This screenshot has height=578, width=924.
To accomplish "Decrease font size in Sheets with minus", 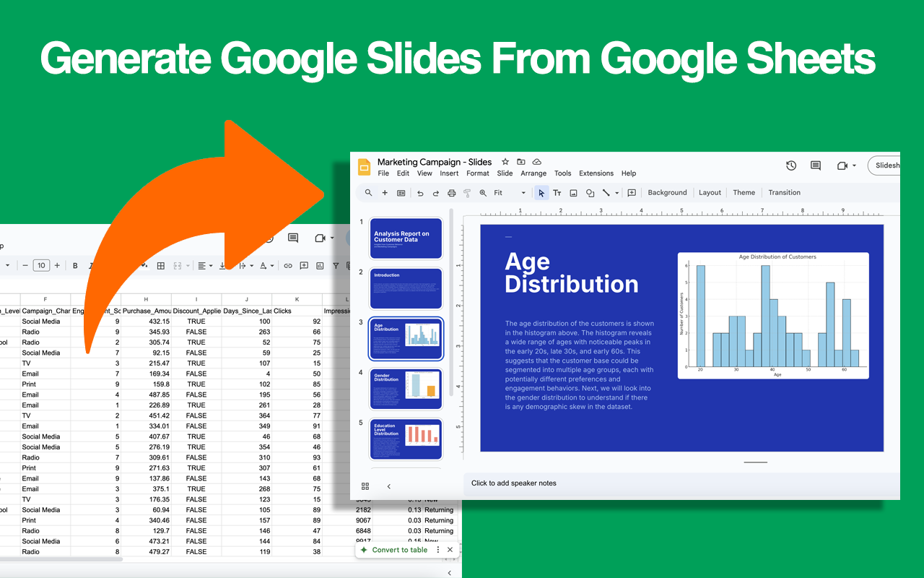I will point(25,266).
